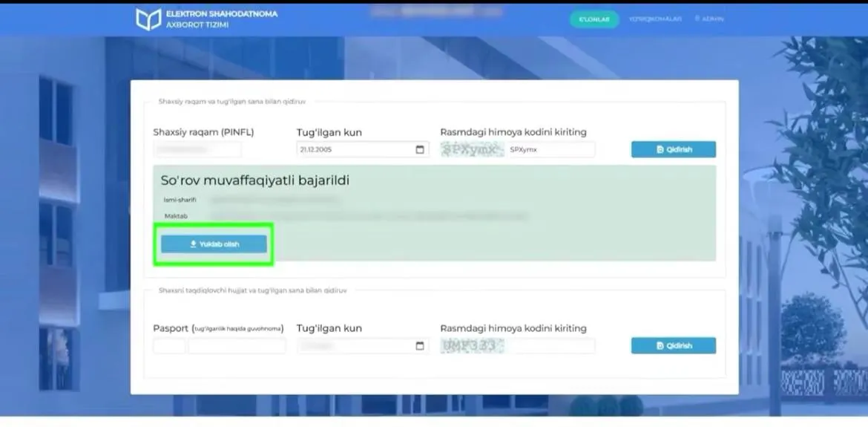Viewport: 868px width, 427px height.
Task: Focus the Shaxsiy raqam (PINFL) input
Action: pos(197,149)
